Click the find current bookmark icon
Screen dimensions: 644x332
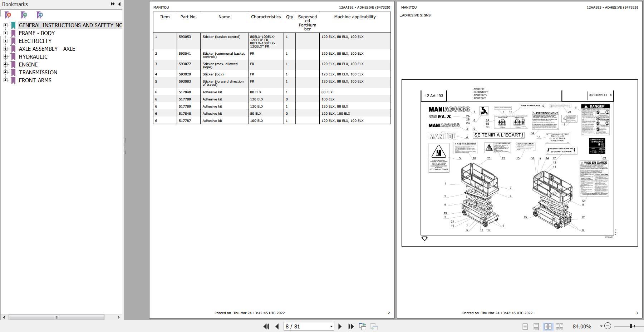[40, 15]
